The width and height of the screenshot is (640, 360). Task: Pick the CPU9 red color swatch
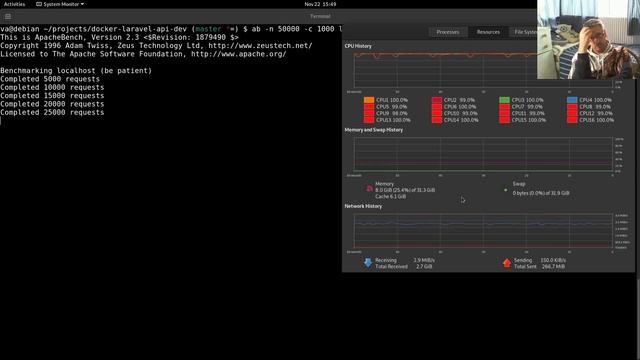pos(369,113)
